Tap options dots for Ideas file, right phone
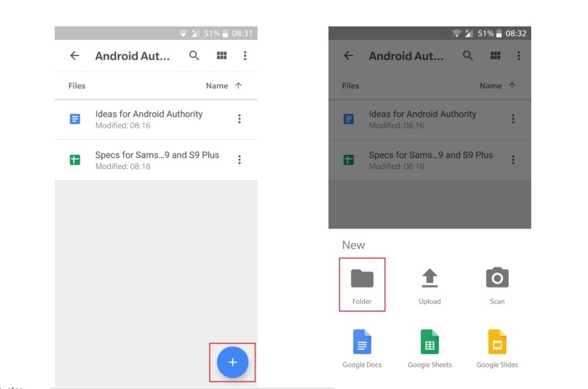 point(513,119)
